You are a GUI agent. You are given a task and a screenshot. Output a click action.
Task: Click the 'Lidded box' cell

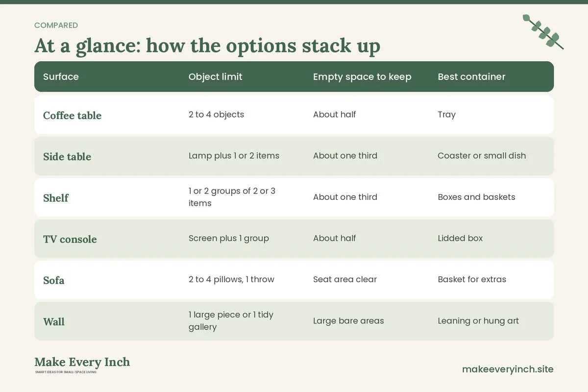pyautogui.click(x=460, y=238)
